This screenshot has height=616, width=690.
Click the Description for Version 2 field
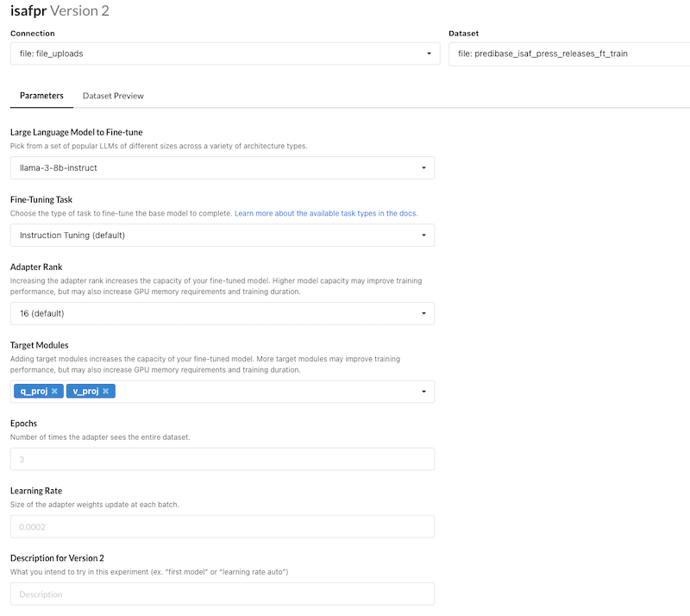[222, 594]
